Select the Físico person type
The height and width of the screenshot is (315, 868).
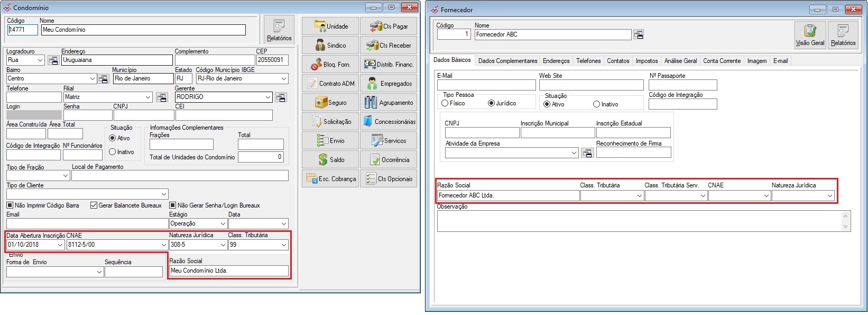click(445, 104)
